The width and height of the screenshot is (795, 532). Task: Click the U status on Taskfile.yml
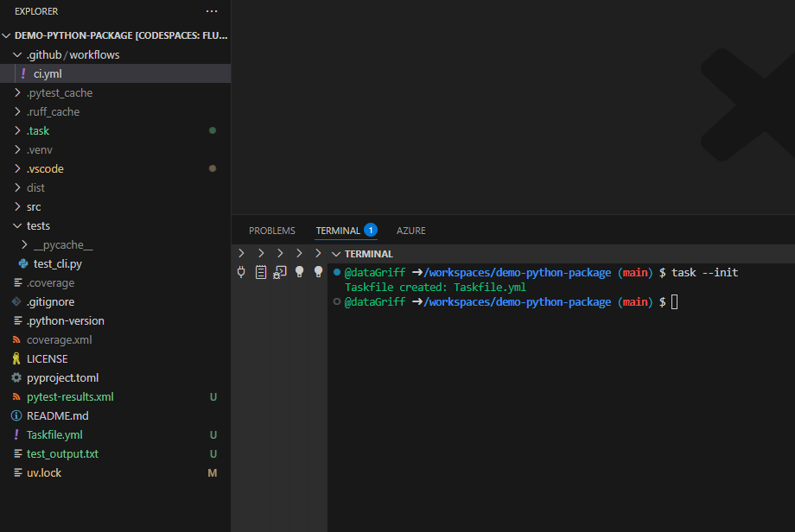coord(213,434)
